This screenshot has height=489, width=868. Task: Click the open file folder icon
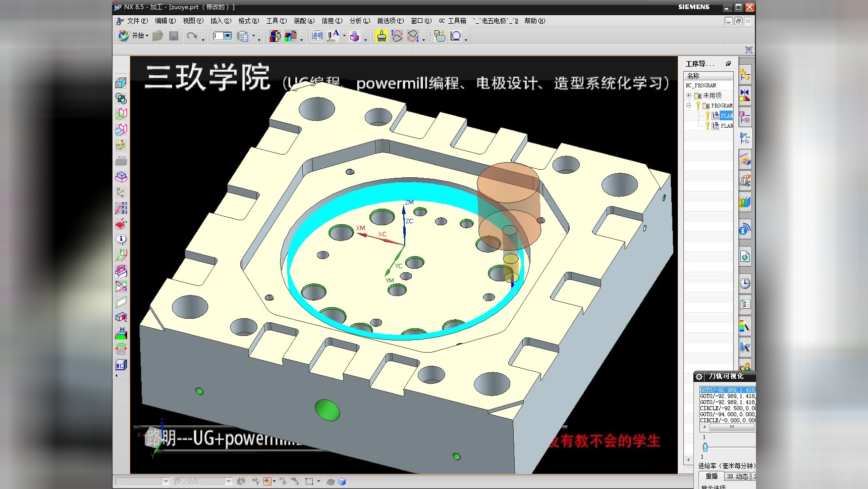[158, 36]
